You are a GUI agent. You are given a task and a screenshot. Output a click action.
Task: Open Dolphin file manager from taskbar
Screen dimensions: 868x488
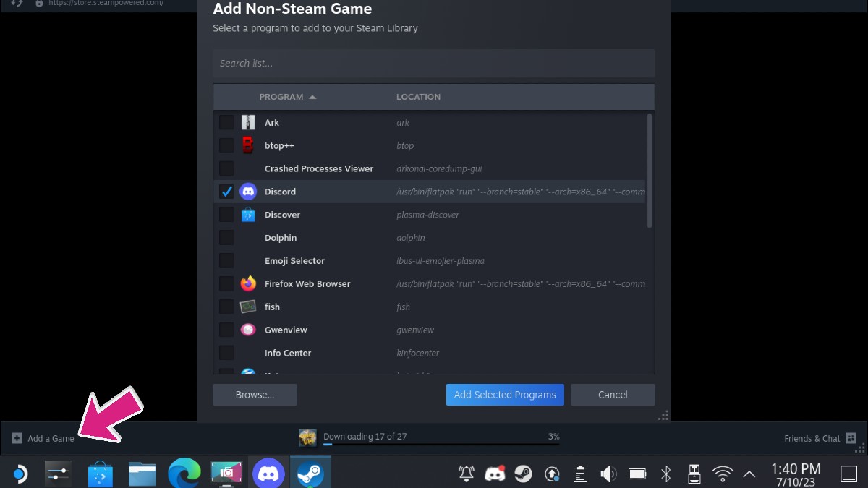pyautogui.click(x=142, y=474)
